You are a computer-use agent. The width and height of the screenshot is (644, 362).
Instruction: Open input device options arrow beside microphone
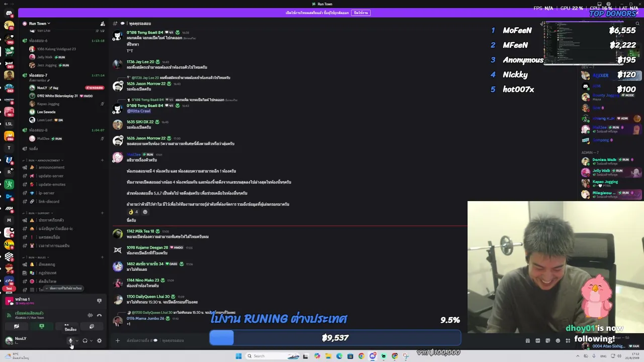pos(76,341)
